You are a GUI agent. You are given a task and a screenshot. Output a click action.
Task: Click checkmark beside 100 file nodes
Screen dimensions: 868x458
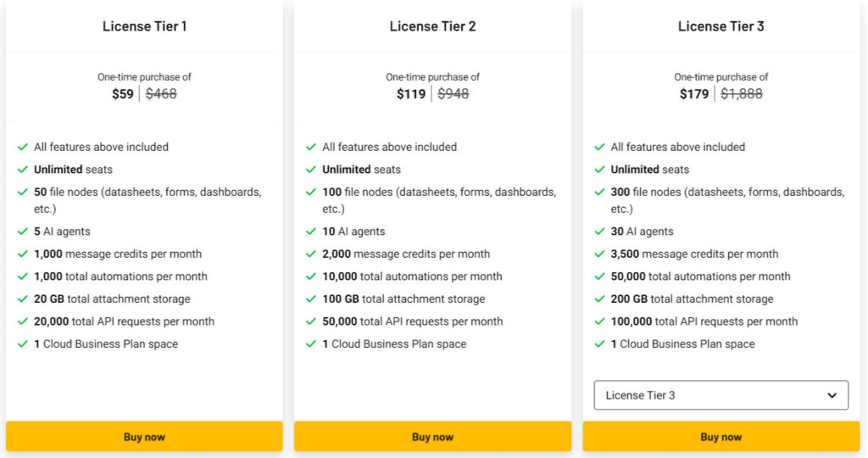[x=311, y=193]
